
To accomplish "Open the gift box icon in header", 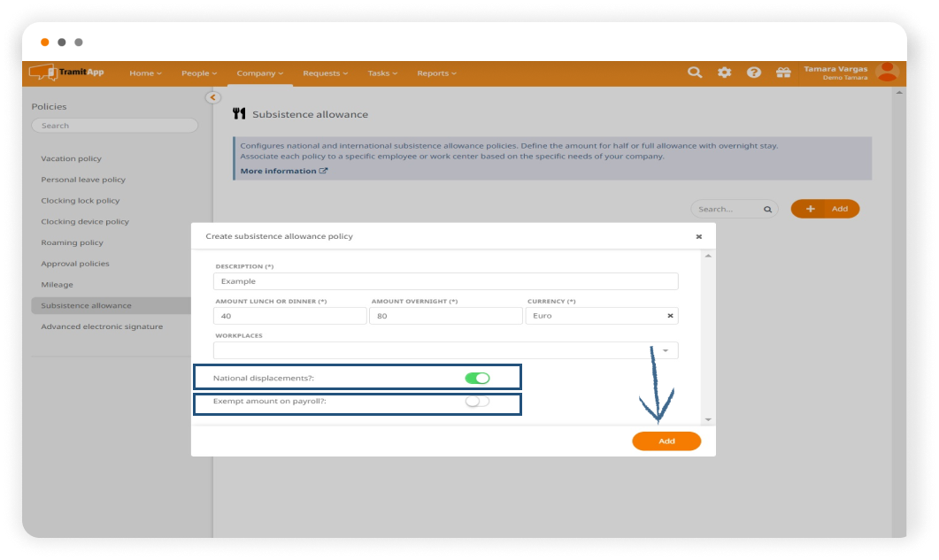I will [x=782, y=73].
